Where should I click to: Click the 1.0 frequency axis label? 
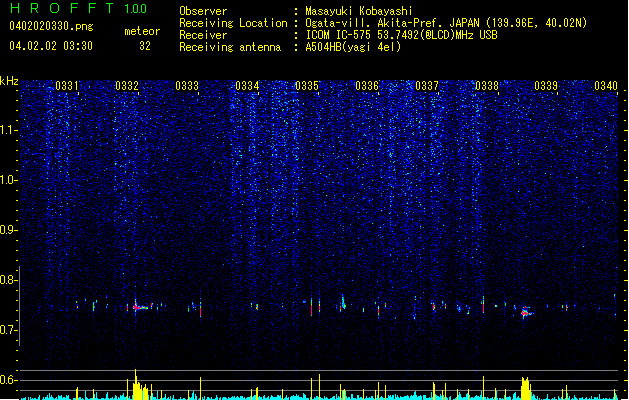coord(8,180)
